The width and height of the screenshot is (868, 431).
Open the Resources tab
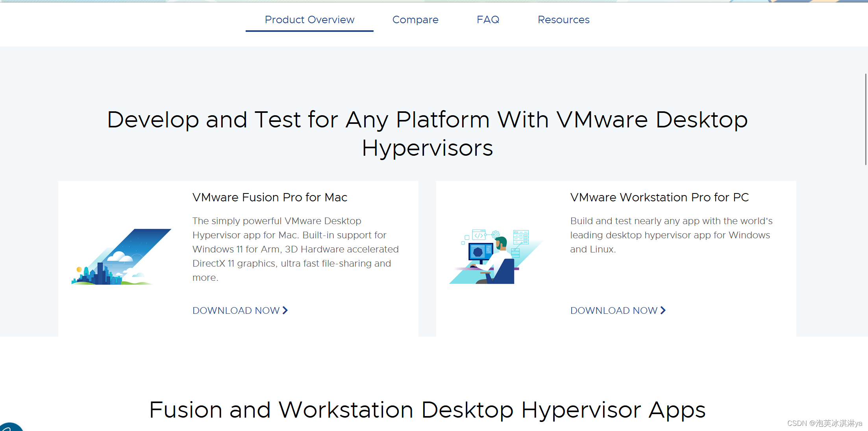[x=563, y=20]
